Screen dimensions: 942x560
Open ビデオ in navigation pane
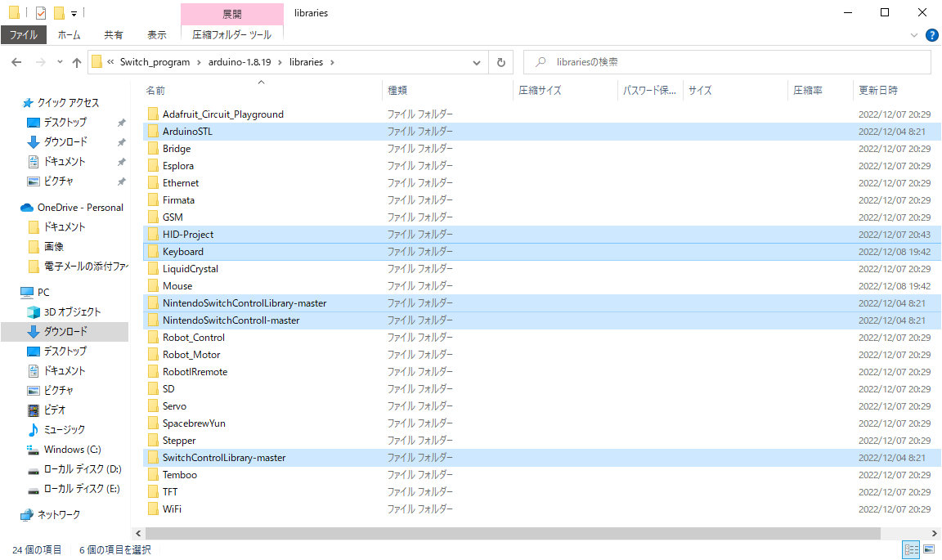tap(54, 410)
